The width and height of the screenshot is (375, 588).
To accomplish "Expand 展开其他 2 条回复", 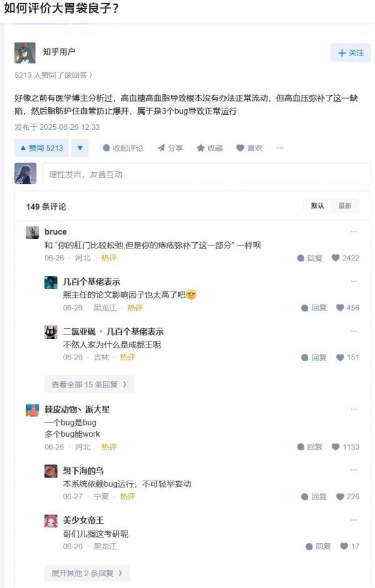I will tap(87, 574).
